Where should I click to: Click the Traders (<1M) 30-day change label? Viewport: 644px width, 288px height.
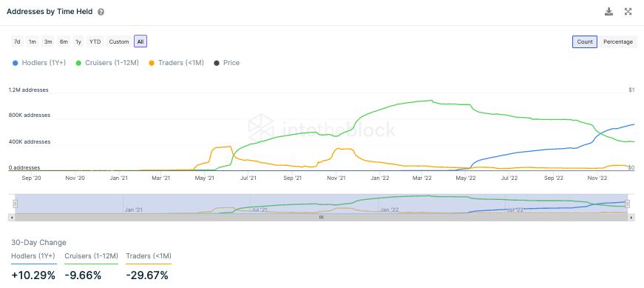coord(149,256)
